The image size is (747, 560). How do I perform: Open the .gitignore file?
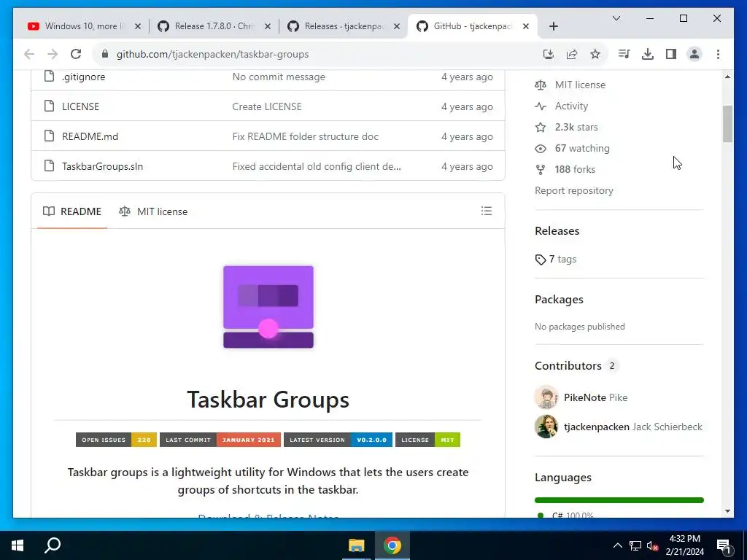point(84,77)
